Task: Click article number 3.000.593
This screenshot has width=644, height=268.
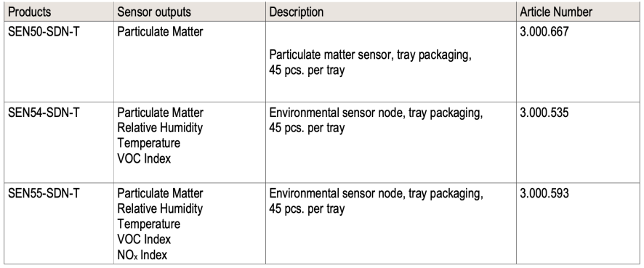Action: 544,193
